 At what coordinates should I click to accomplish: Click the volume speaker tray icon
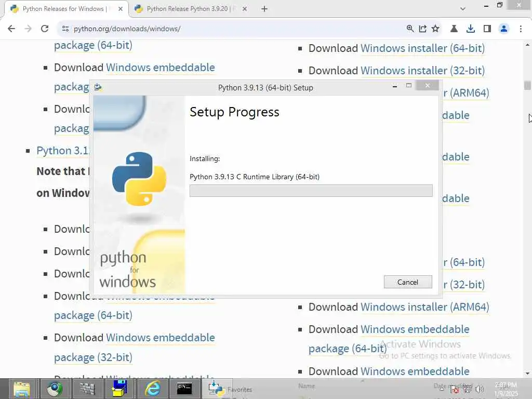tap(479, 389)
